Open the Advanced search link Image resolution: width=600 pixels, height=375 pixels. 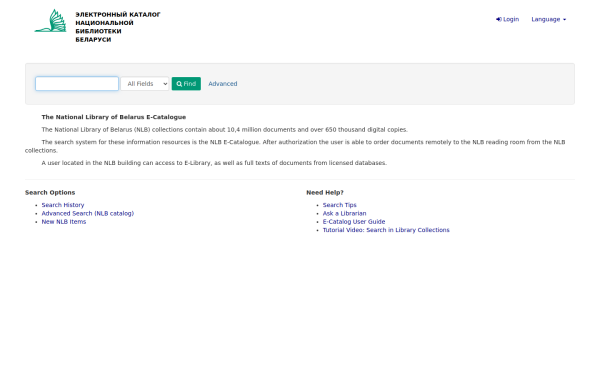tap(223, 83)
